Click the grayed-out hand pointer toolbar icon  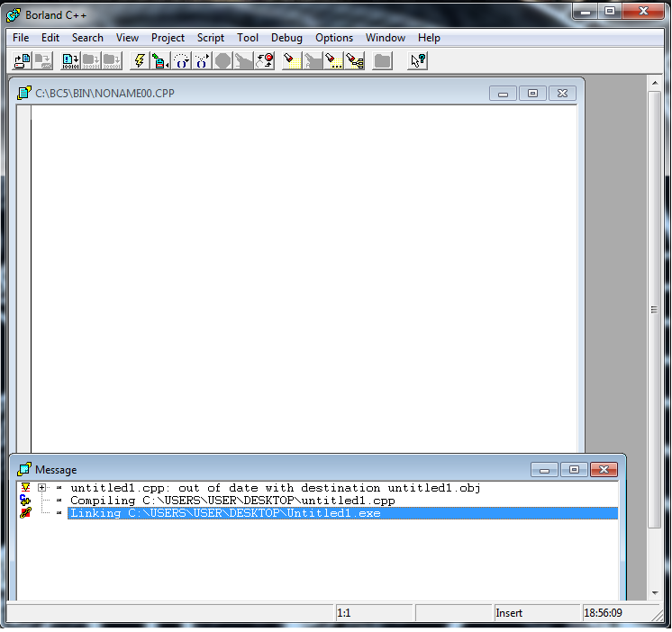click(244, 61)
